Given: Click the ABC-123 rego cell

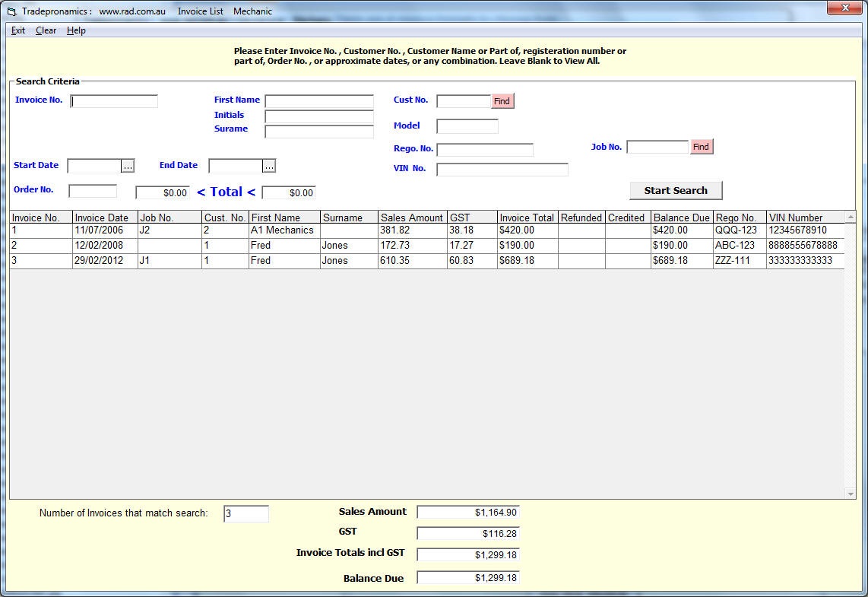Looking at the screenshot, I should 740,246.
